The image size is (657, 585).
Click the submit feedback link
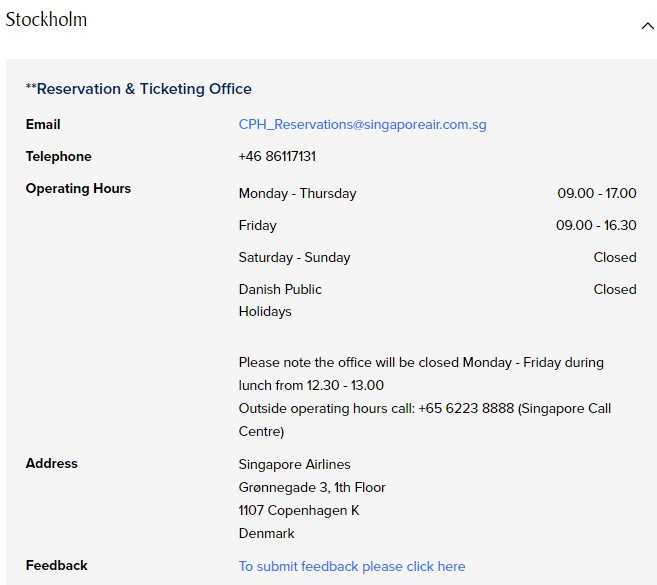click(352, 566)
